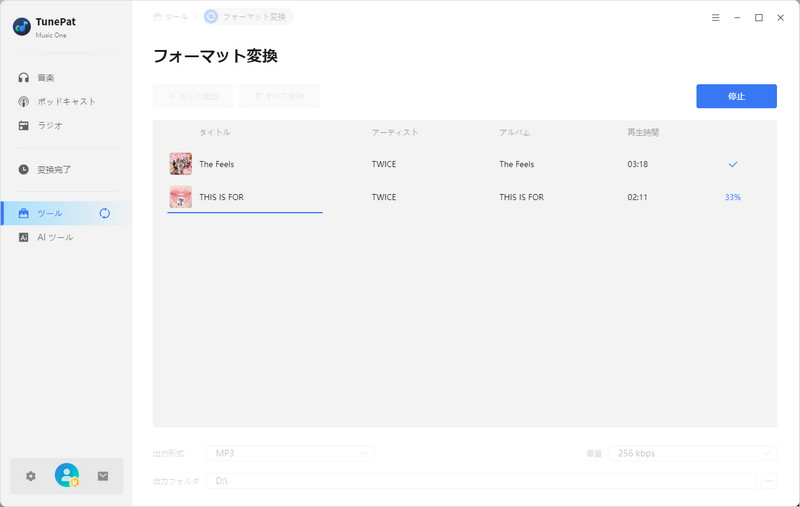The height and width of the screenshot is (507, 800).
Task: Click the さらに追加 button
Action: tap(193, 96)
